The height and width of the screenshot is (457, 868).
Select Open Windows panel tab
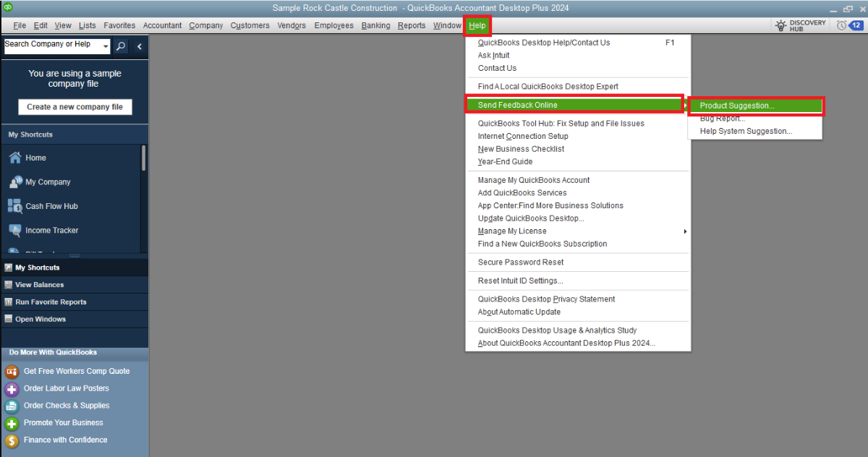75,319
